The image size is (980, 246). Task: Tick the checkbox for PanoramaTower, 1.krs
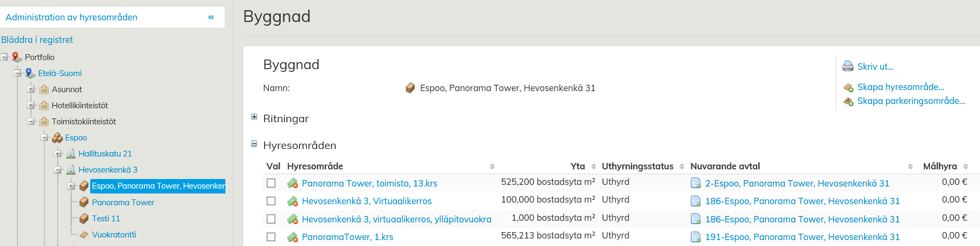[x=271, y=237]
